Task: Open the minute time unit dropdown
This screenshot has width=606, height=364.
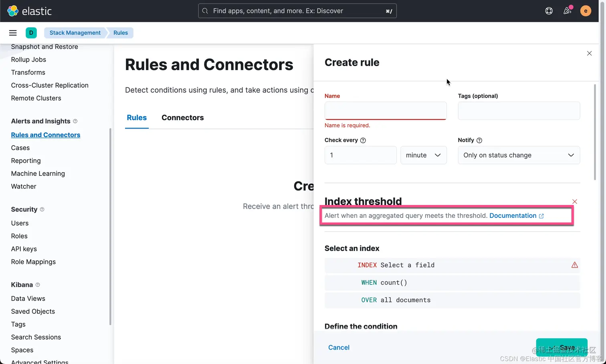Action: coord(424,155)
